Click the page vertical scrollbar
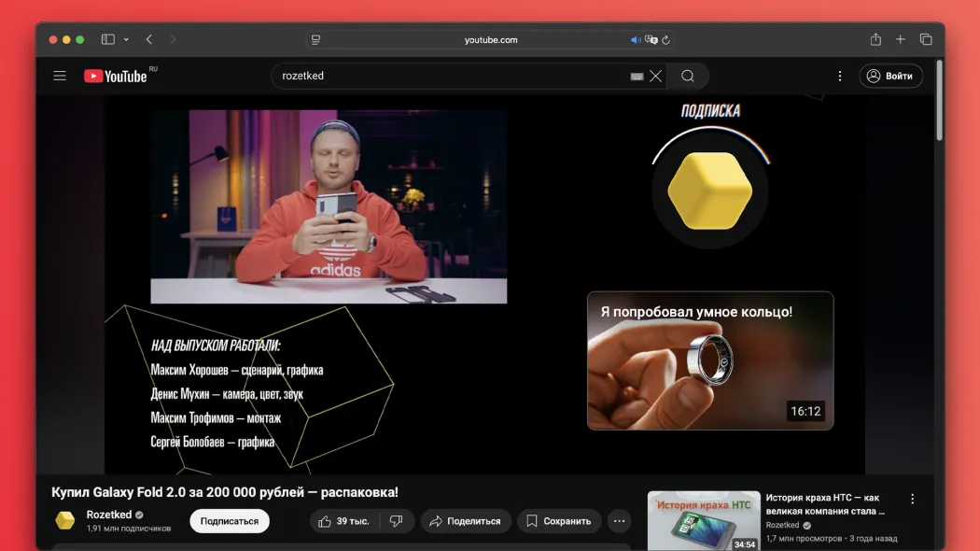The height and width of the screenshot is (551, 980). coord(939,100)
